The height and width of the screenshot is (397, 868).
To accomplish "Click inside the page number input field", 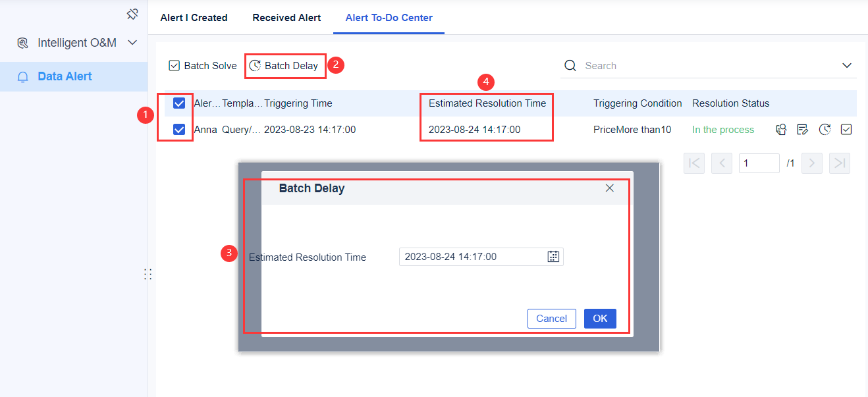I will point(759,163).
